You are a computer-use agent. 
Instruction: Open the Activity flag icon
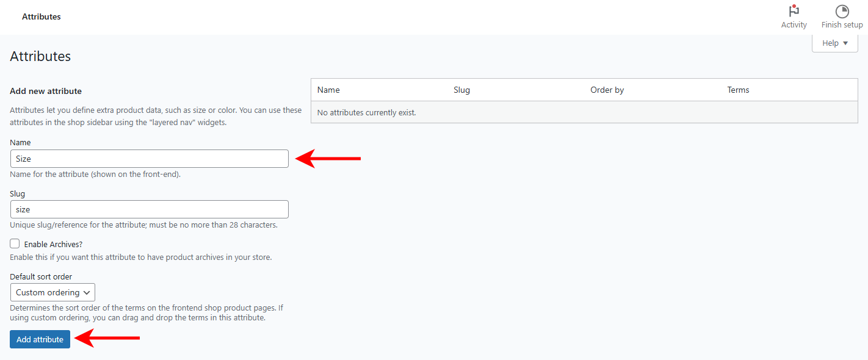[x=794, y=11]
